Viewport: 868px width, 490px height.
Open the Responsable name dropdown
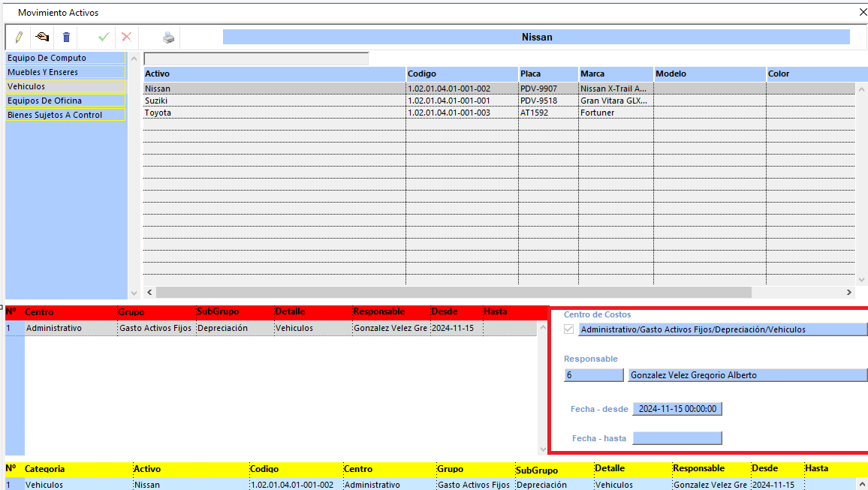tap(746, 375)
